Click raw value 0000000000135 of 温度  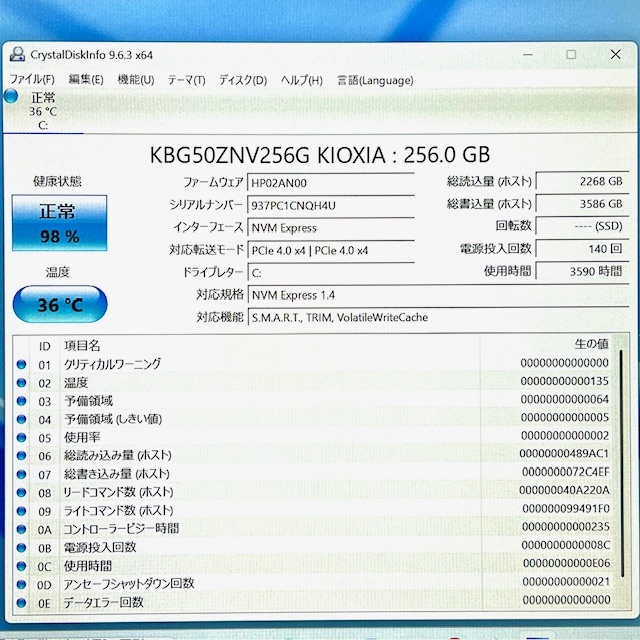click(x=564, y=381)
